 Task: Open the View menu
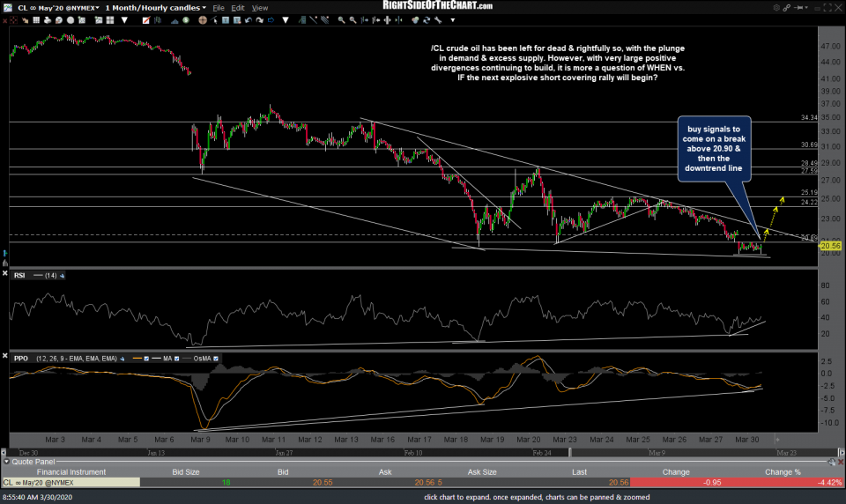[x=260, y=8]
